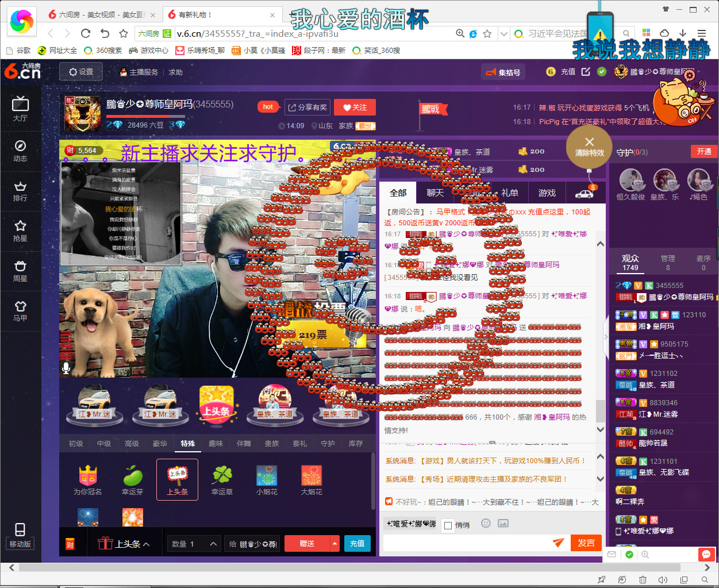
Task: Click the 集结号 rally button
Action: (x=503, y=72)
